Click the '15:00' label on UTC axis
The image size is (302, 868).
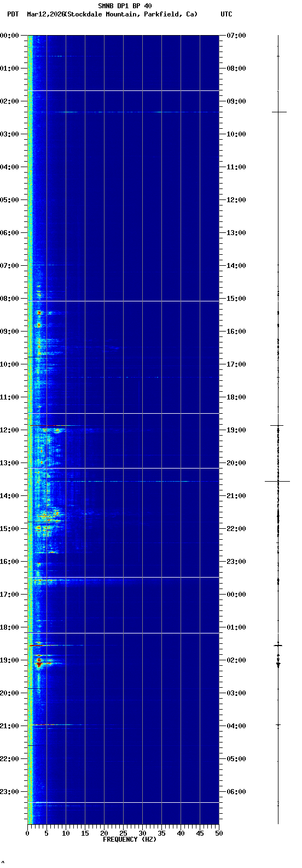point(236,299)
